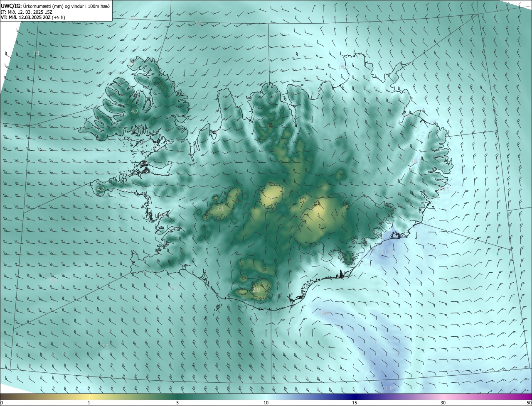Click the '(+5 h)' forecast offset text

[59, 17]
